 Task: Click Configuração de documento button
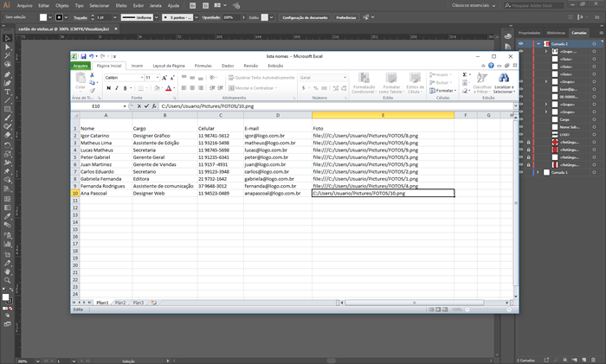tap(305, 17)
